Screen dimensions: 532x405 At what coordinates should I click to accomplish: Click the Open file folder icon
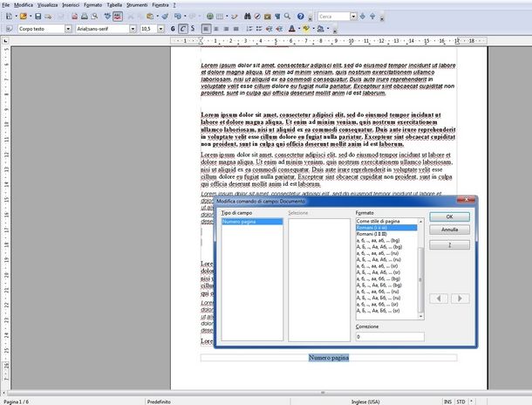(x=24, y=16)
